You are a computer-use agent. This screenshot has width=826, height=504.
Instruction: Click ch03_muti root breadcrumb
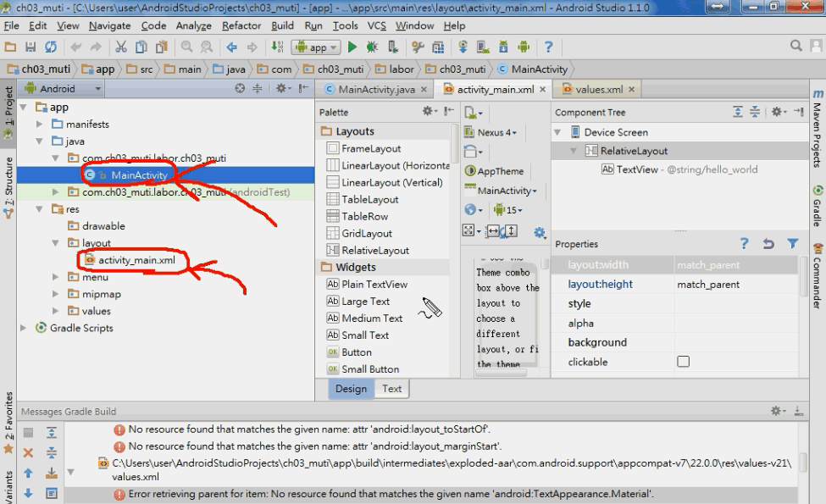[x=38, y=69]
